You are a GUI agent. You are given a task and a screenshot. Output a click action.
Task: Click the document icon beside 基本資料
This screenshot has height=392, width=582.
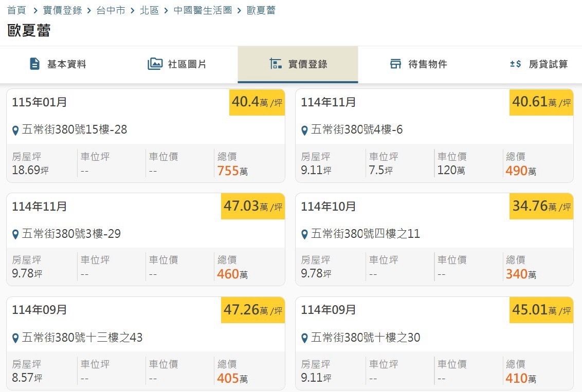pyautogui.click(x=34, y=64)
